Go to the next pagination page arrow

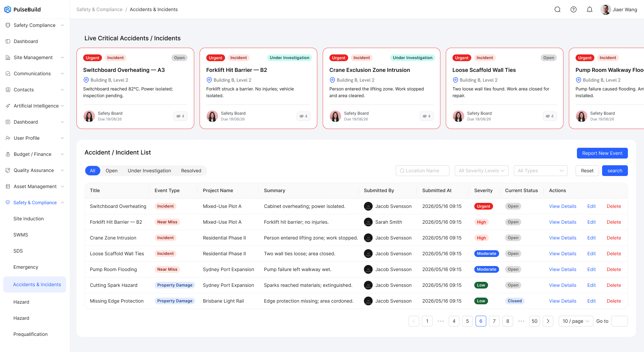tap(548, 321)
